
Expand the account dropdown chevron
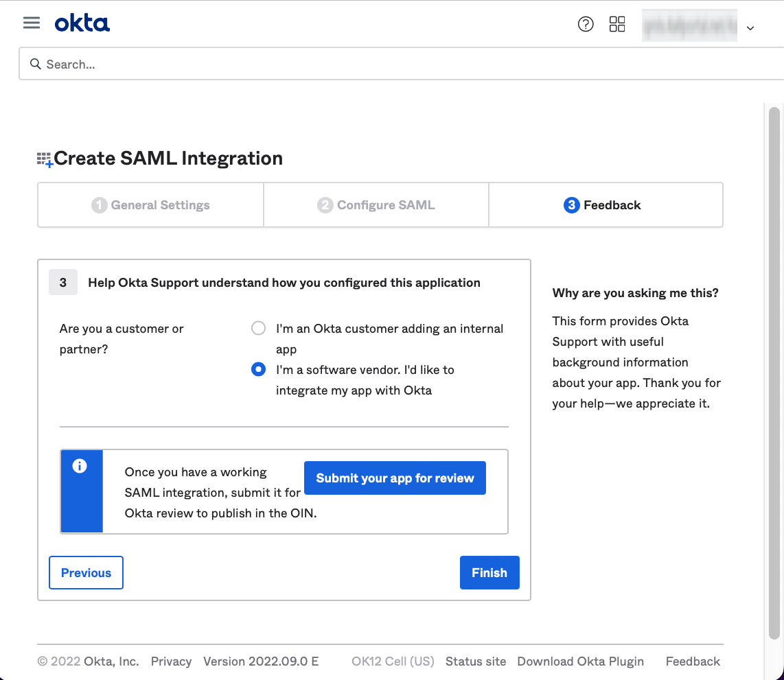coord(750,28)
